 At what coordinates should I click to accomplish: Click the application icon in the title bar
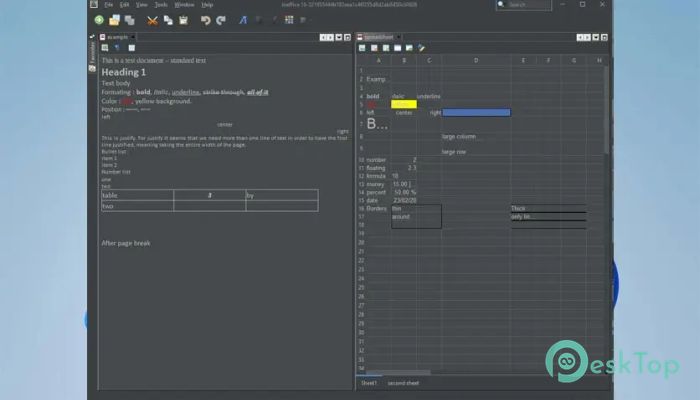[94, 4]
